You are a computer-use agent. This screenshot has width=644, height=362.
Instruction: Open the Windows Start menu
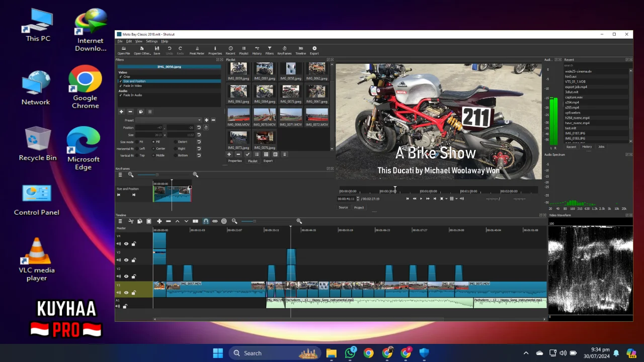pyautogui.click(x=218, y=353)
